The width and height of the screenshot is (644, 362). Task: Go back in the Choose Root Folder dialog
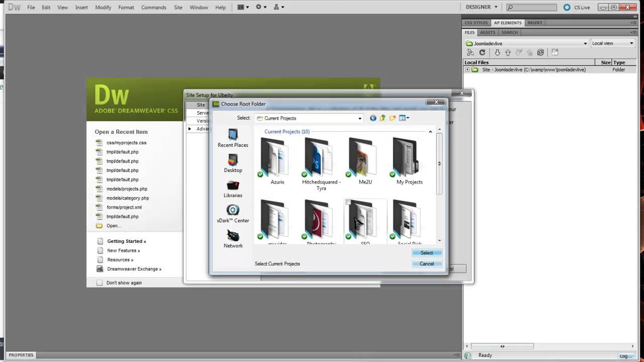tap(373, 118)
